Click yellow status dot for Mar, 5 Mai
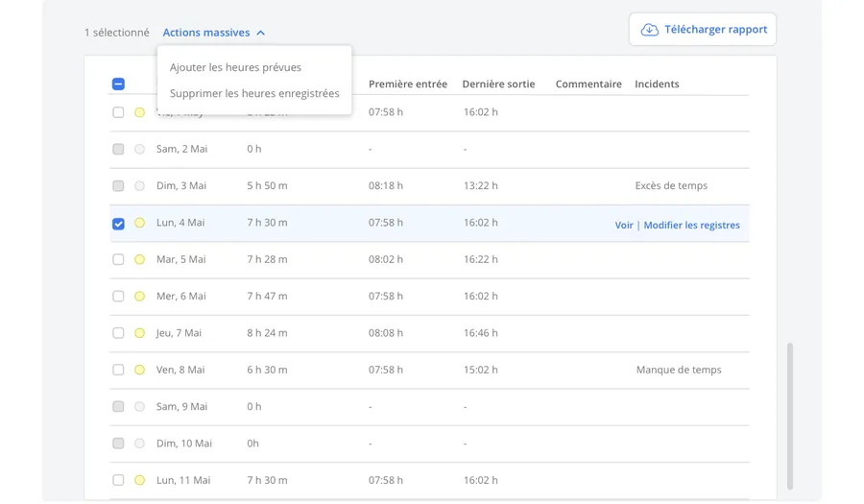The width and height of the screenshot is (864, 504). [139, 259]
